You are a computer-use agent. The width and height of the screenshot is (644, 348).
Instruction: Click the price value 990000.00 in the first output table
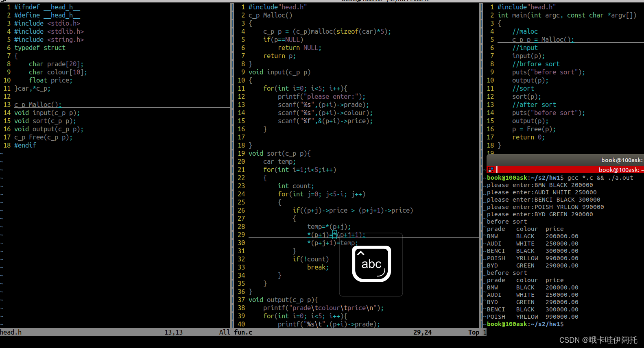coord(562,258)
